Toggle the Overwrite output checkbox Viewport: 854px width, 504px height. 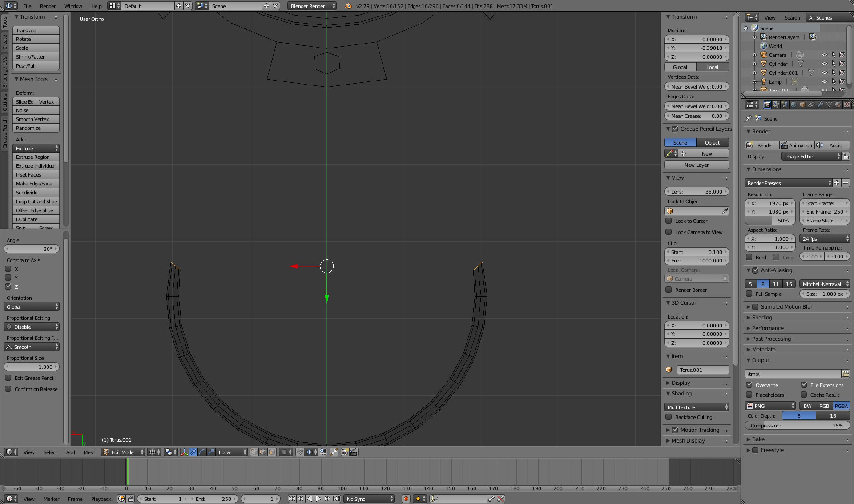(x=749, y=385)
